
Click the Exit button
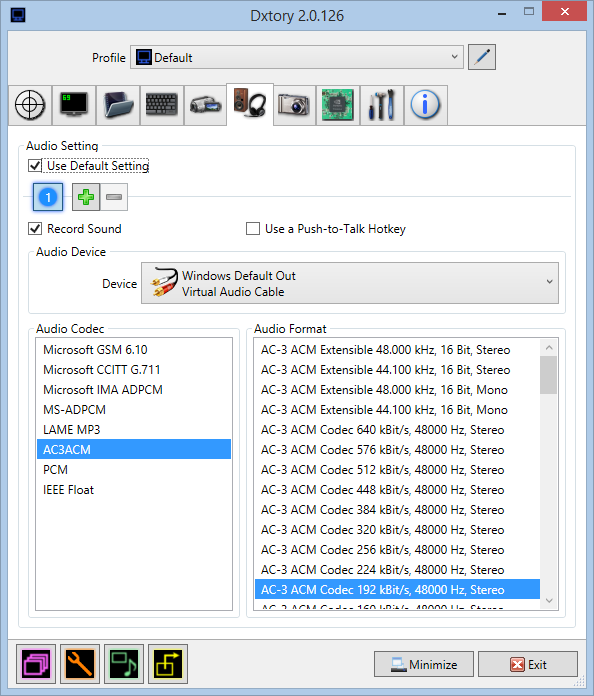[x=528, y=664]
